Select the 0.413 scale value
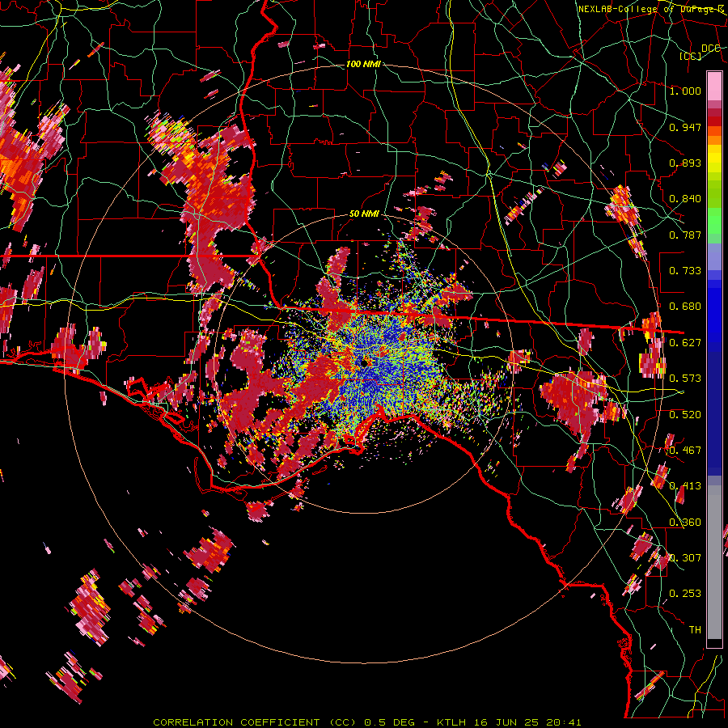 [685, 486]
